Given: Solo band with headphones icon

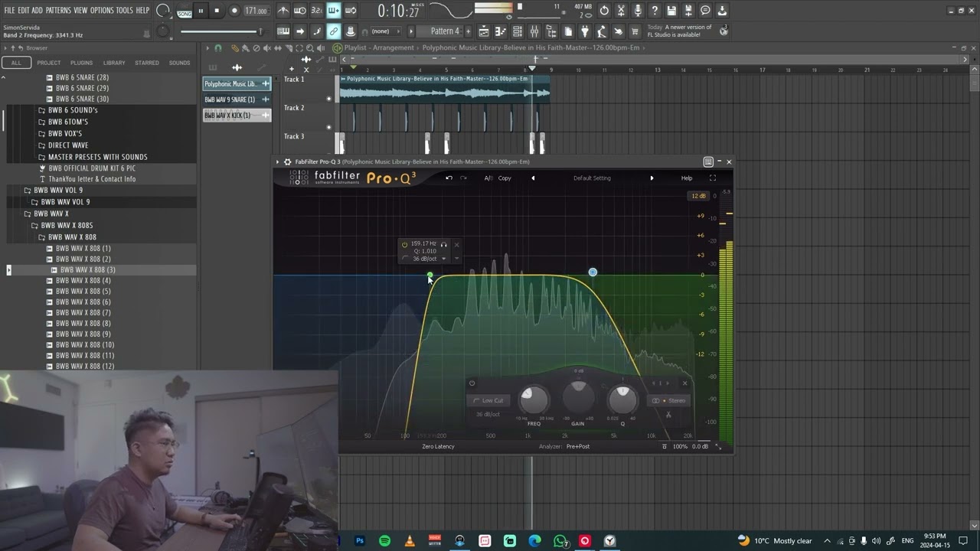Looking at the screenshot, I should click(x=443, y=244).
